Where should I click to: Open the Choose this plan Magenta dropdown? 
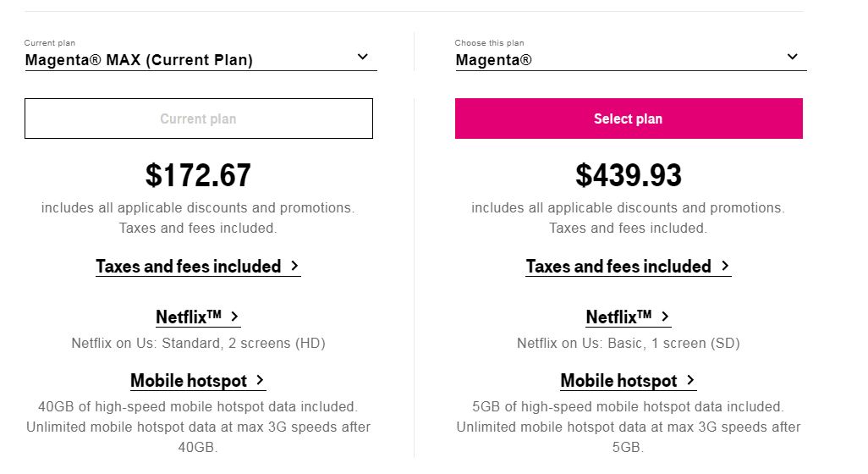631,60
